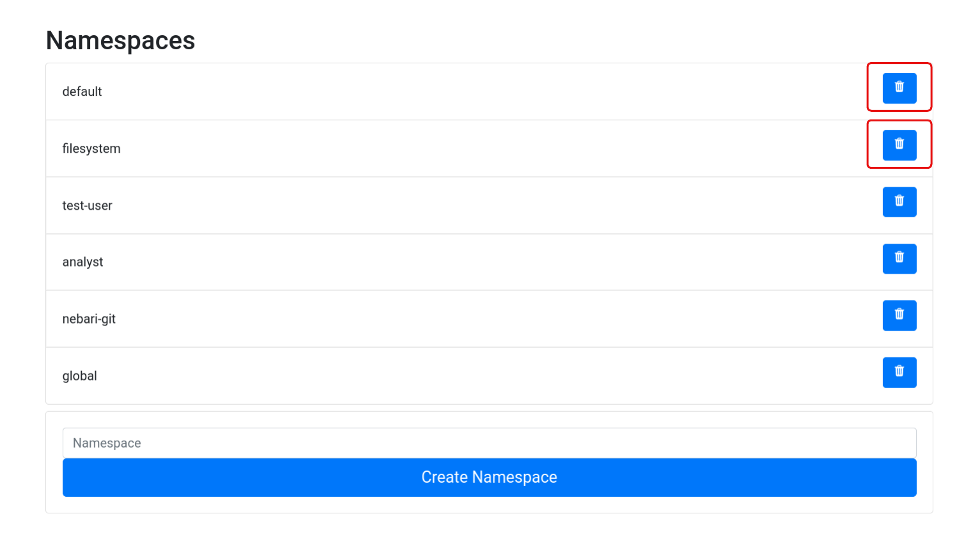
Task: Select the default namespace row
Action: pyautogui.click(x=82, y=91)
